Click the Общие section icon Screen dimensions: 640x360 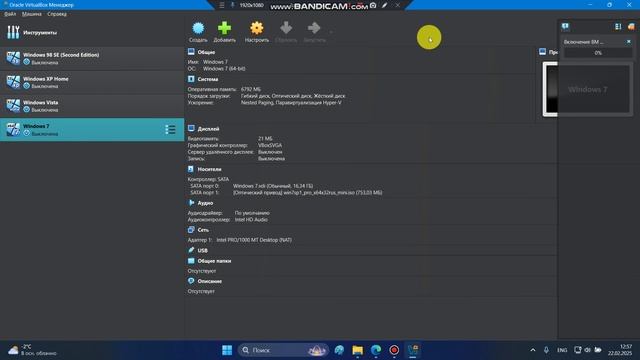tap(191, 52)
